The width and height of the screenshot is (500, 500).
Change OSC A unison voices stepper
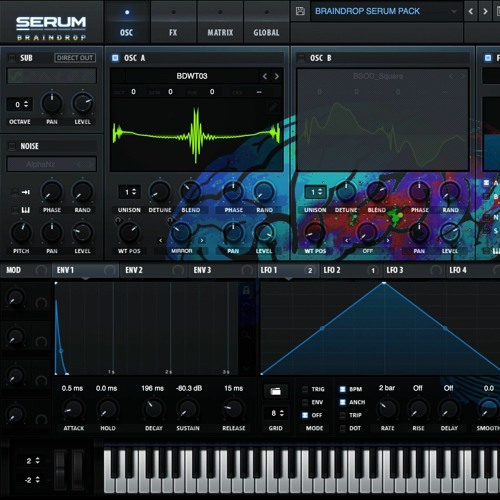[x=130, y=192]
